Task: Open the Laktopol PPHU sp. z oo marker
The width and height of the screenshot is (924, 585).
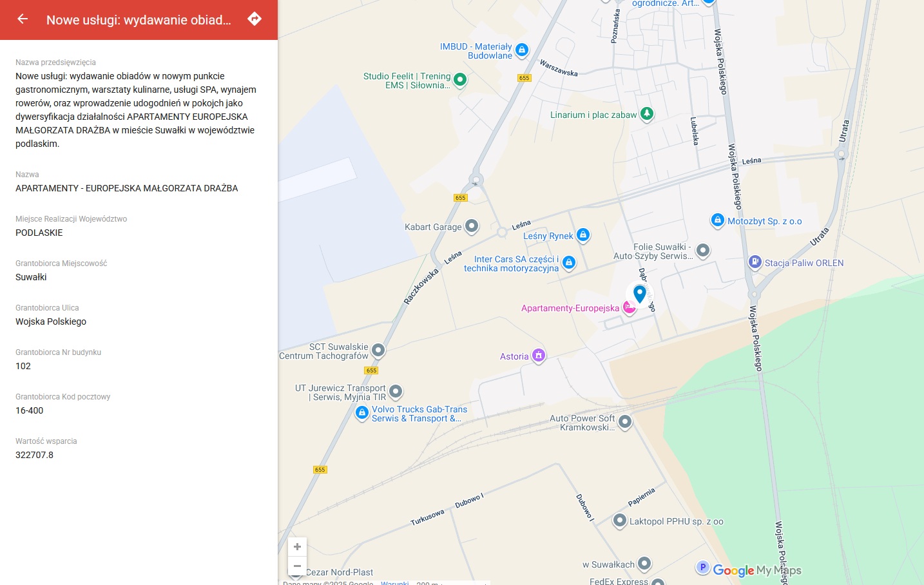Action: click(x=619, y=521)
